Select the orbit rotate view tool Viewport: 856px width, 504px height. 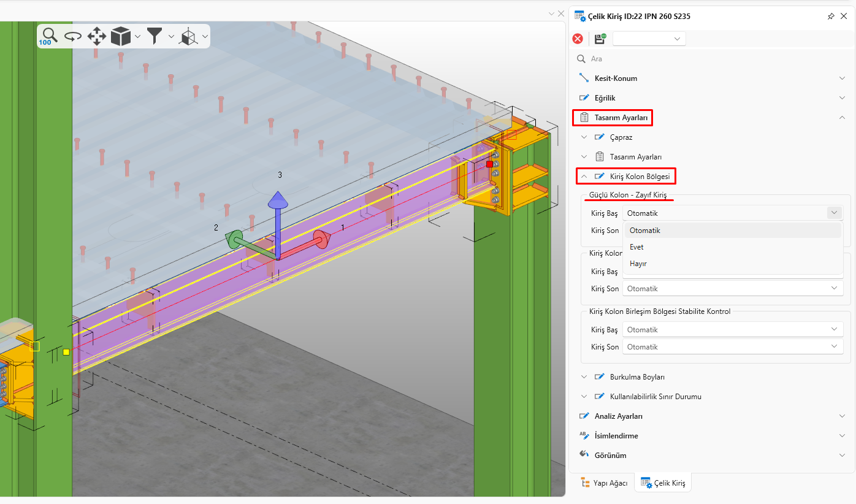coord(73,37)
